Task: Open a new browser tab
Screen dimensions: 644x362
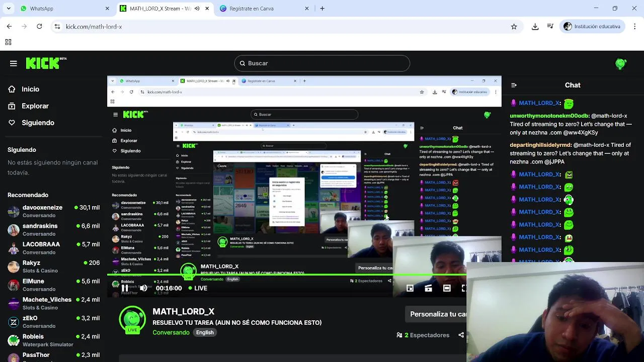Action: tap(323, 9)
